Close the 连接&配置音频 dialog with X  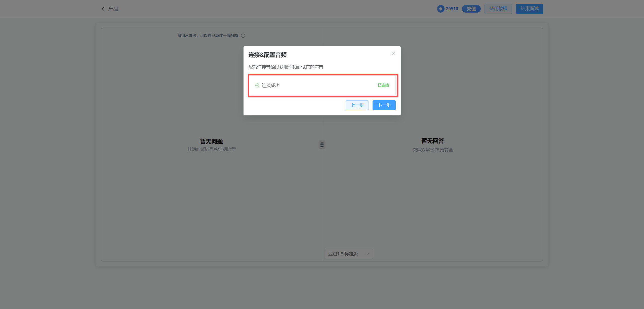[393, 54]
